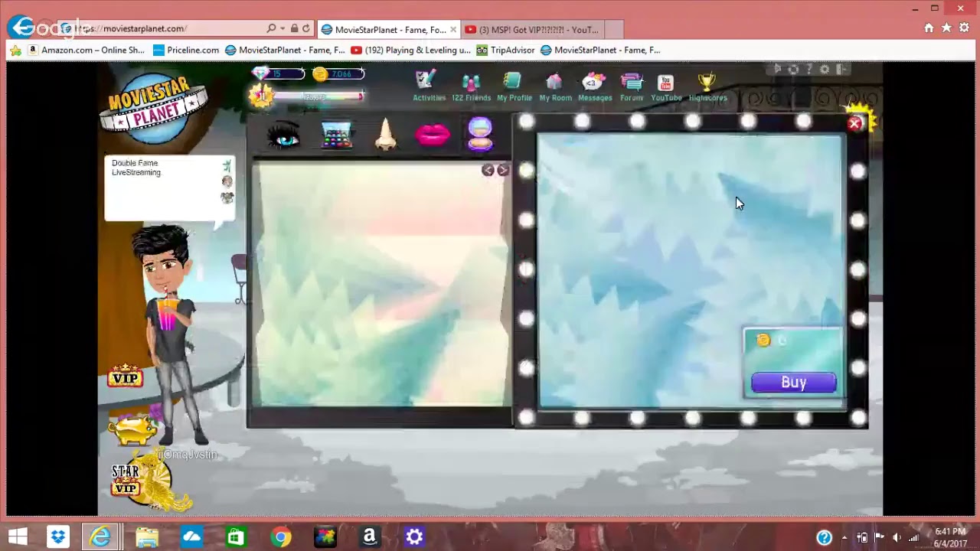Click the browser address bar

coord(168,29)
